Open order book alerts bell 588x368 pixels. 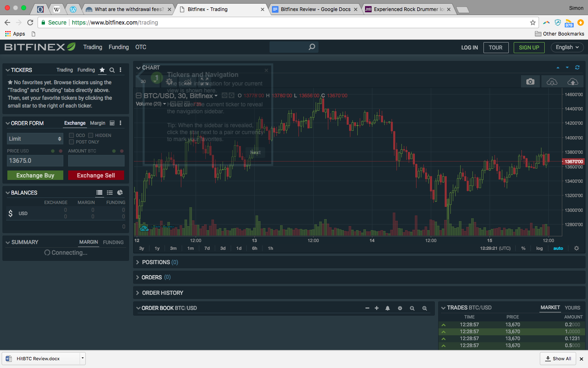tap(388, 308)
